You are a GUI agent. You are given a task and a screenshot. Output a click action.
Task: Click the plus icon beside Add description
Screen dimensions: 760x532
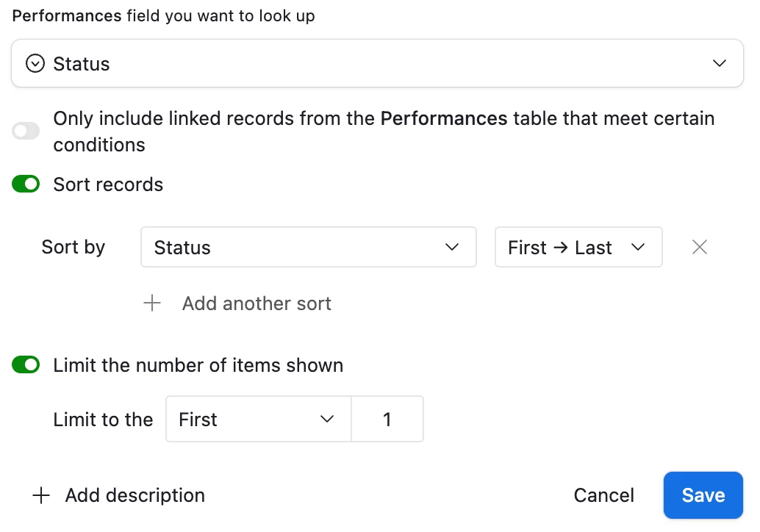point(42,496)
